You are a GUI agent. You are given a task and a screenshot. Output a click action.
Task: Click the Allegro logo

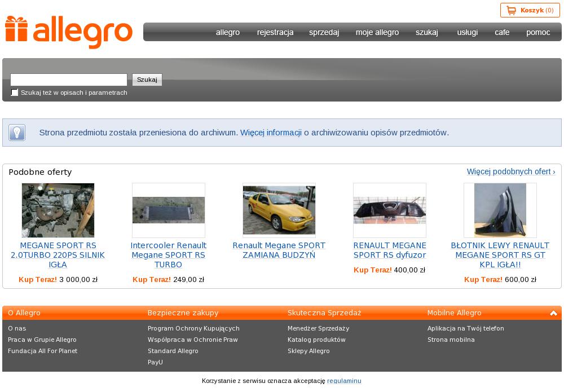pos(69,32)
